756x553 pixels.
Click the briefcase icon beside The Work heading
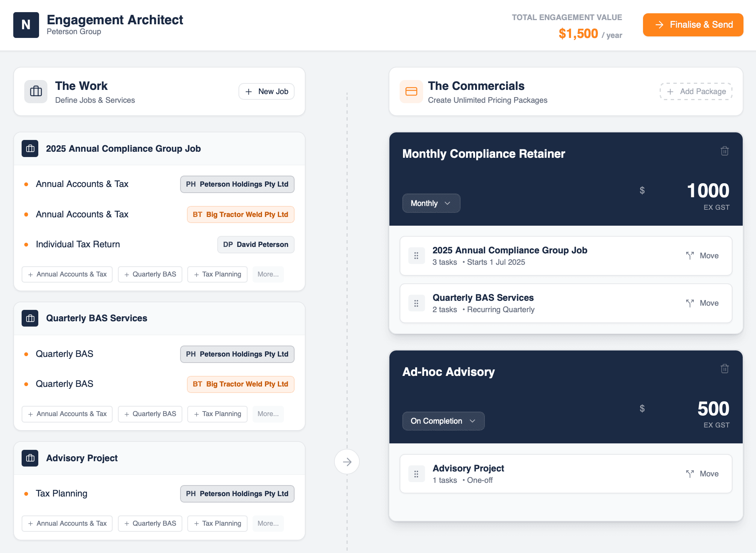pos(36,91)
